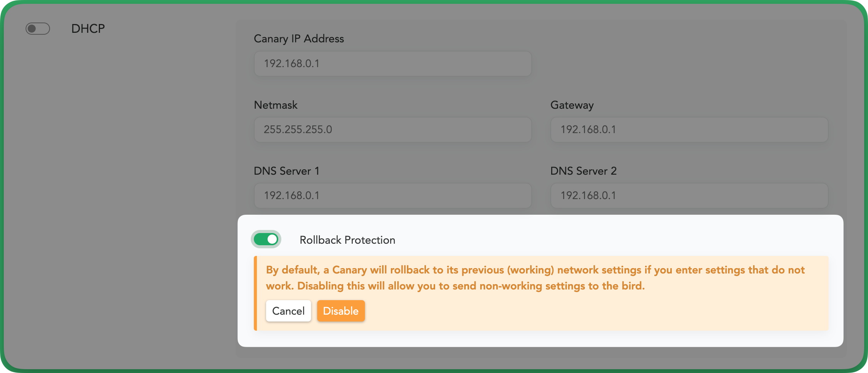Viewport: 868px width, 373px height.
Task: Turn off the Rollback Protection switch
Action: (266, 240)
